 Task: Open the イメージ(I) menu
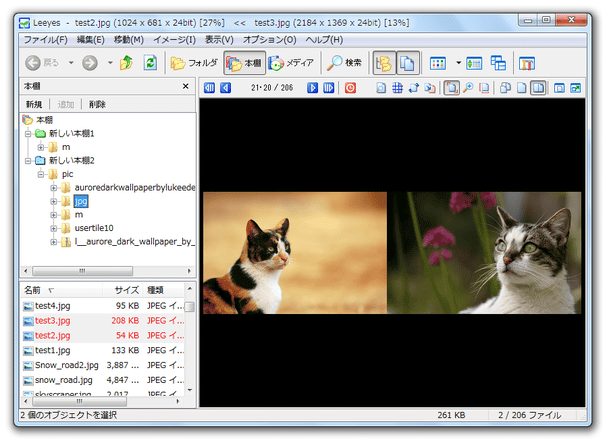[174, 39]
